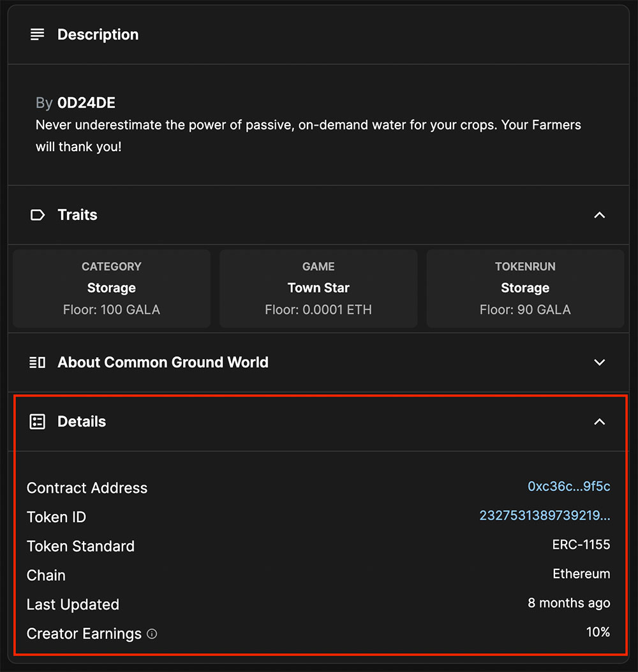The height and width of the screenshot is (672, 638).
Task: Click the Floor: 100 GALA text
Action: 112,310
